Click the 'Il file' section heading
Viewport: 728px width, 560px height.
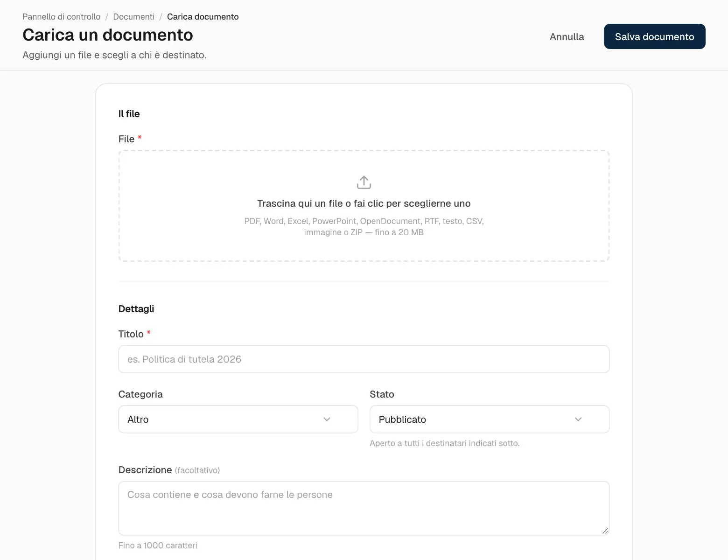click(129, 114)
